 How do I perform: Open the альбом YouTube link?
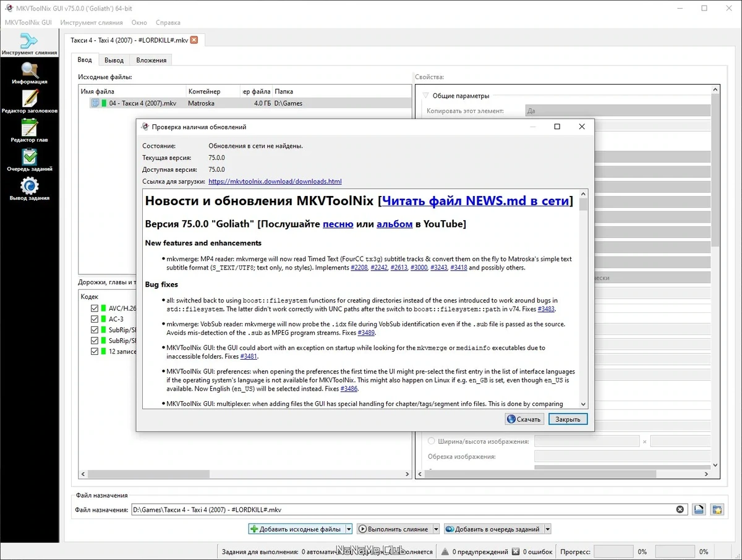(394, 224)
